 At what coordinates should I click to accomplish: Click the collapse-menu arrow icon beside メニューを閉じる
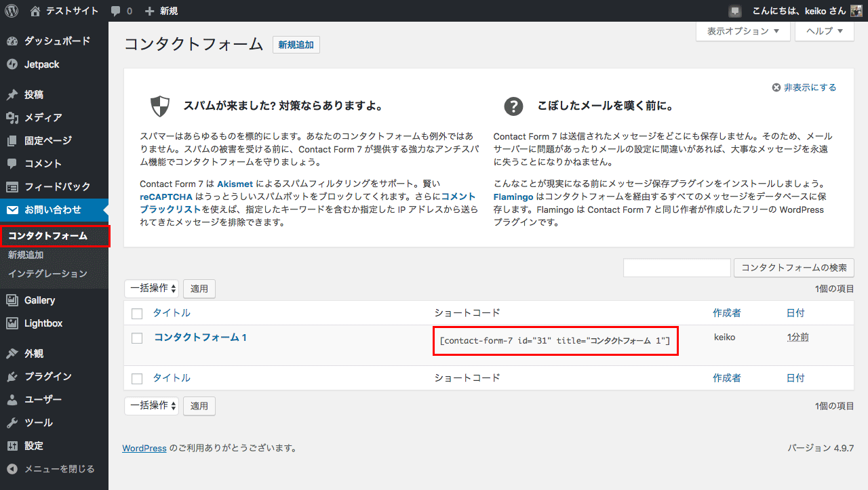point(12,469)
